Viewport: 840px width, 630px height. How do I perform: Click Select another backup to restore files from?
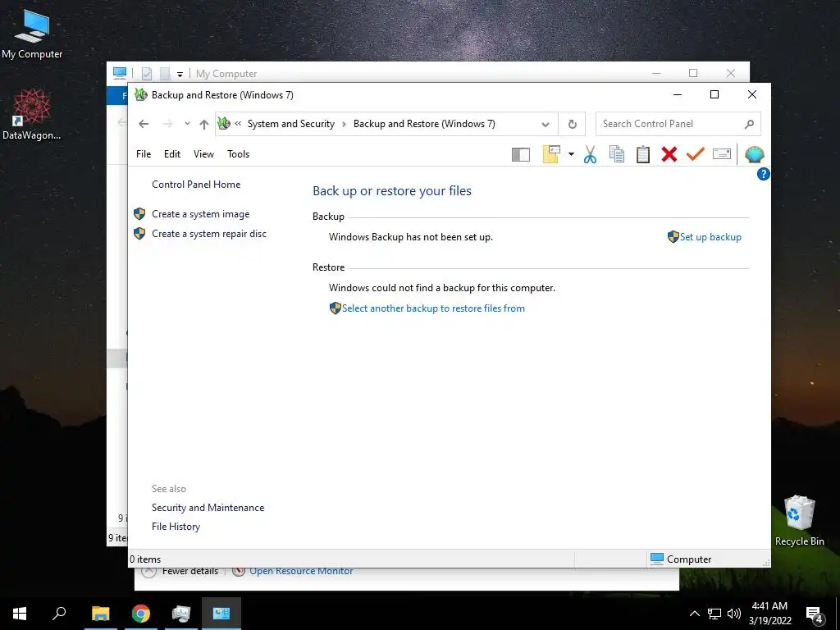(x=433, y=308)
